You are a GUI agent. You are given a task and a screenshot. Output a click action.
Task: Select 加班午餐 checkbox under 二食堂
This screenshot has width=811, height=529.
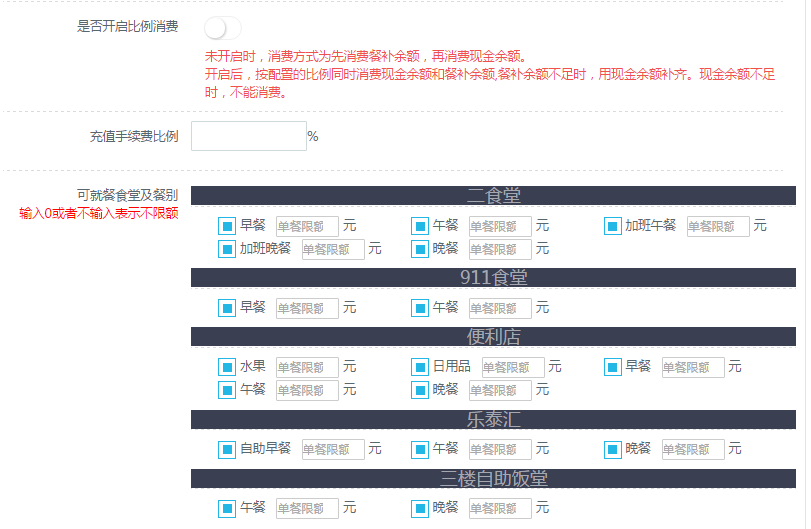click(x=613, y=226)
